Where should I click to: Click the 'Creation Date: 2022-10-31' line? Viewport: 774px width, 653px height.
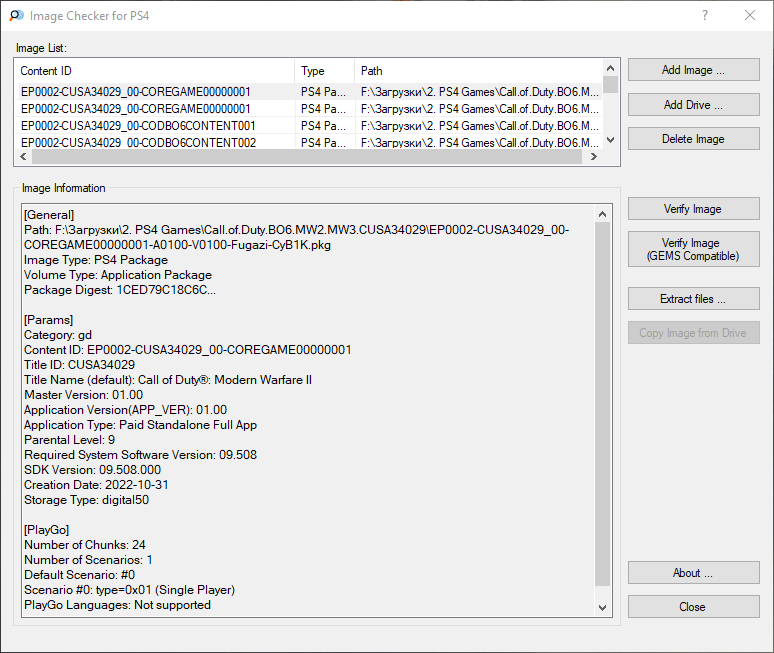(x=96, y=485)
